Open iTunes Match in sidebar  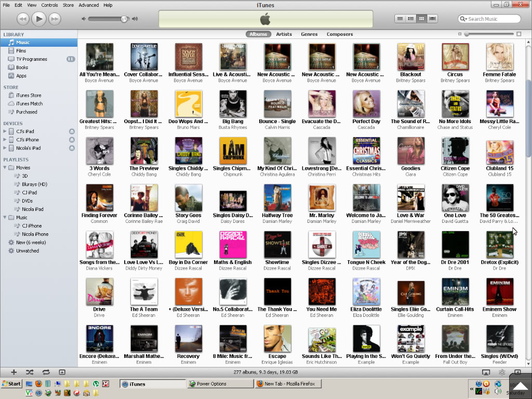tap(29, 104)
